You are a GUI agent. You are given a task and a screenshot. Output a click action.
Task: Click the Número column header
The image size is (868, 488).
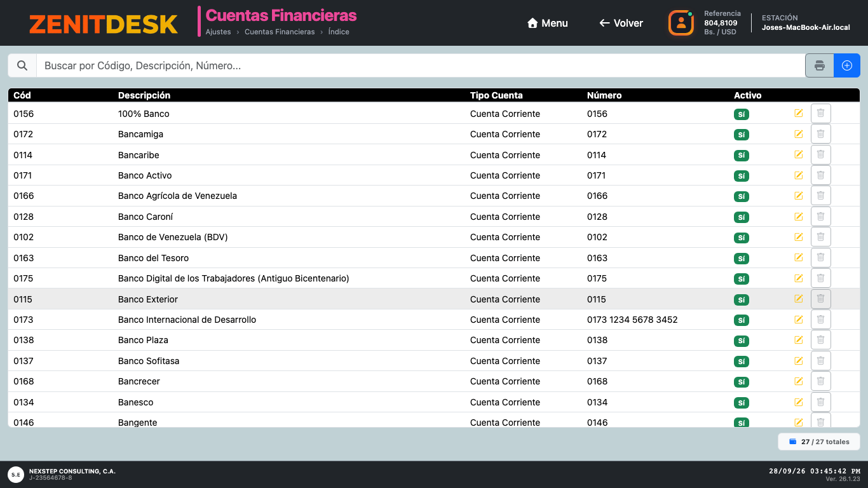tap(604, 95)
